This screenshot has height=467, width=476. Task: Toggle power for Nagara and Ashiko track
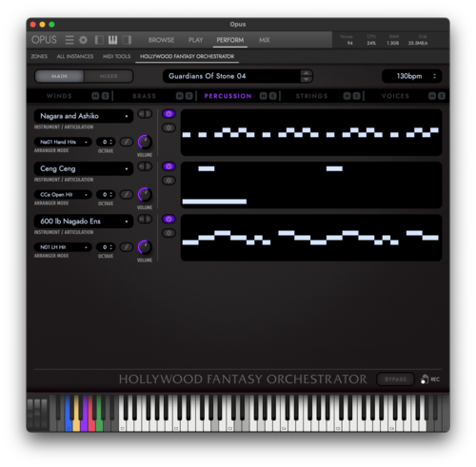[169, 114]
